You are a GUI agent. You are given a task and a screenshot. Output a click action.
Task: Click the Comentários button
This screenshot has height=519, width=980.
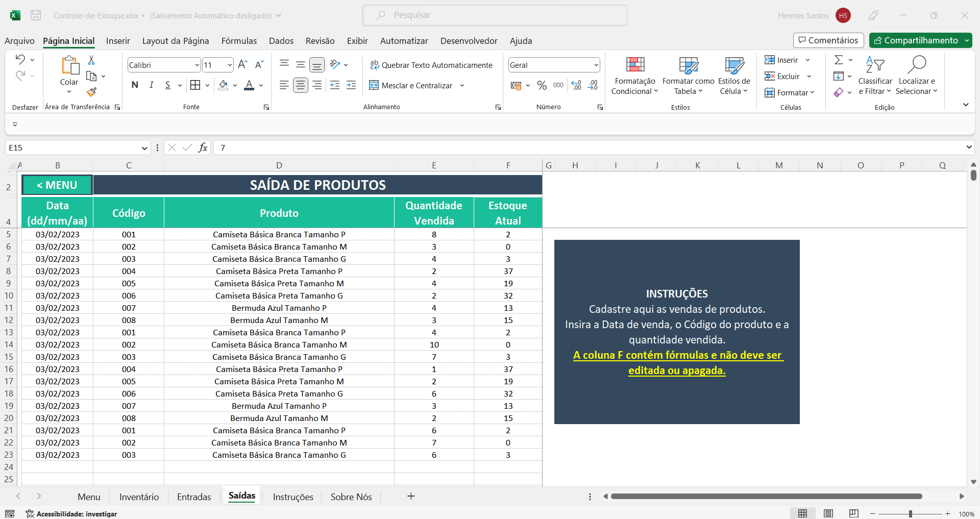tap(828, 40)
